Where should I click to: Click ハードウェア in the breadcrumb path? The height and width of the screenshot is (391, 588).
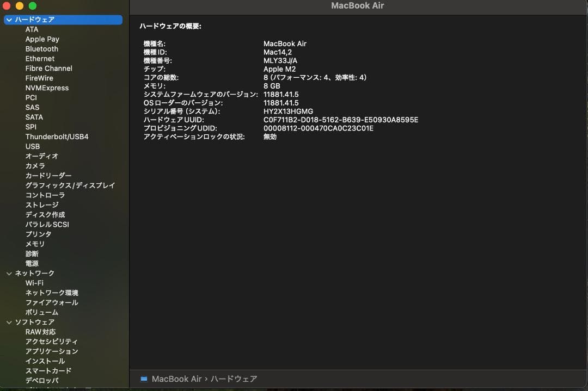click(234, 378)
